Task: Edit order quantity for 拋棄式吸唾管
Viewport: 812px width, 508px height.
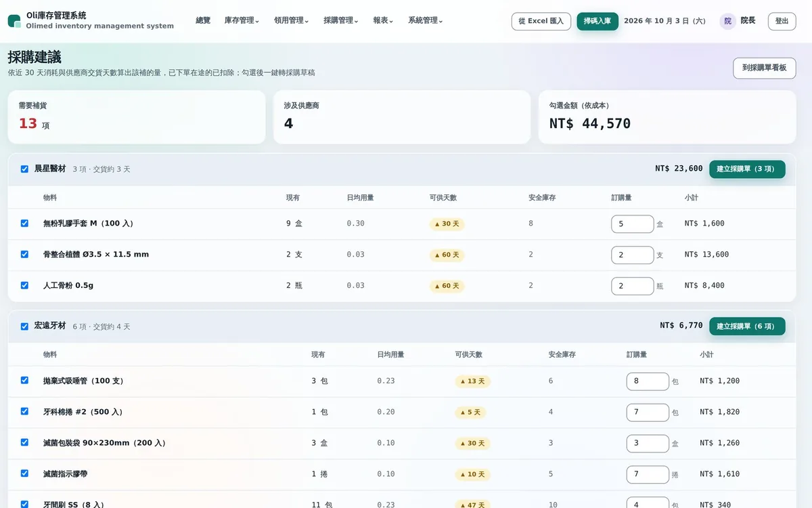Action: click(648, 381)
